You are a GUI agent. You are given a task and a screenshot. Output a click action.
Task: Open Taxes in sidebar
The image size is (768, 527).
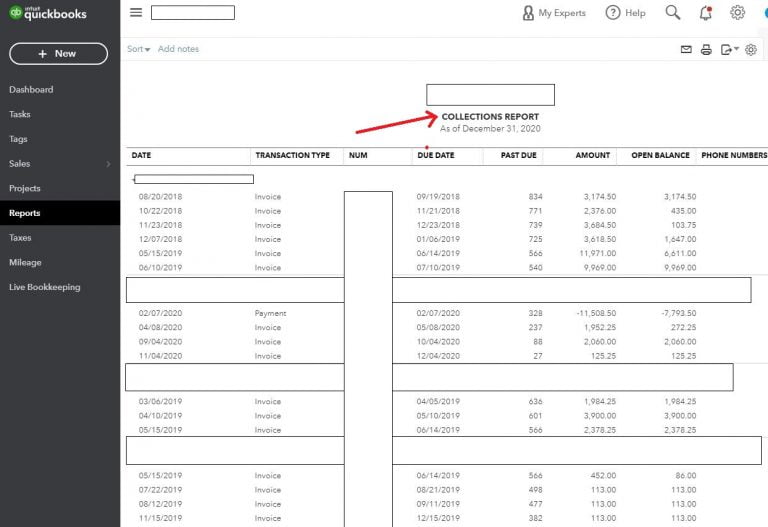coord(20,238)
